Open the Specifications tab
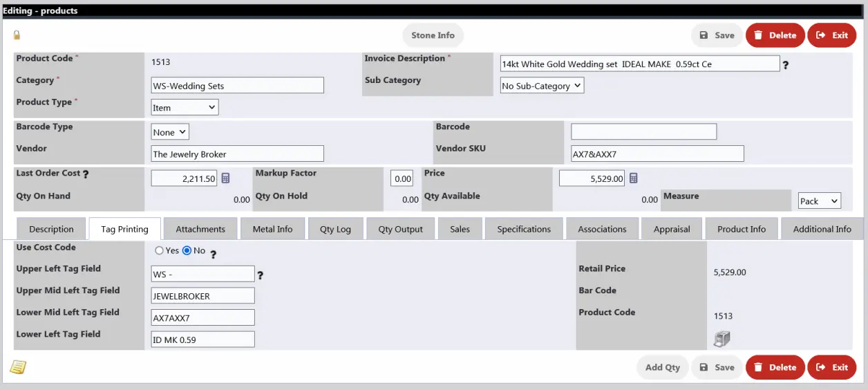868x390 pixels. 524,229
